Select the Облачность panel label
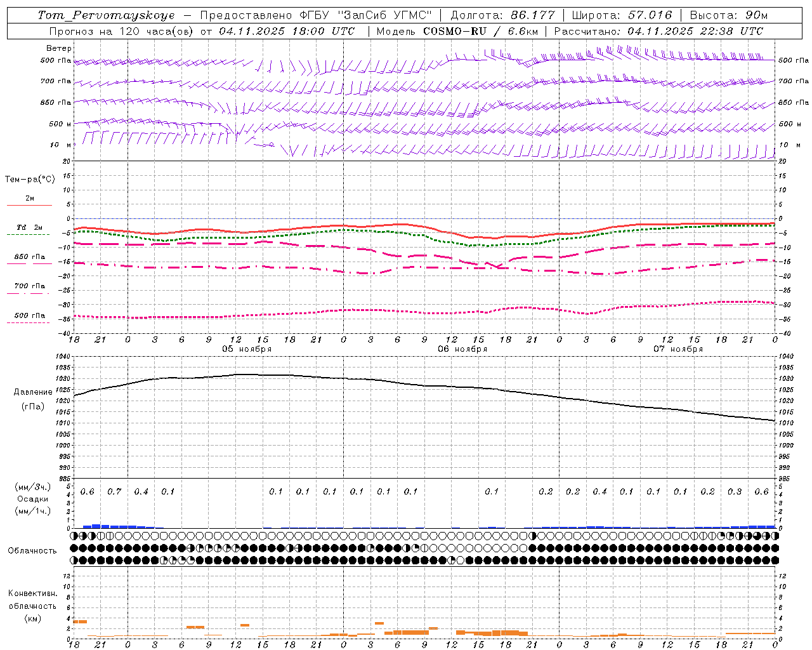The image size is (812, 650). click(32, 551)
